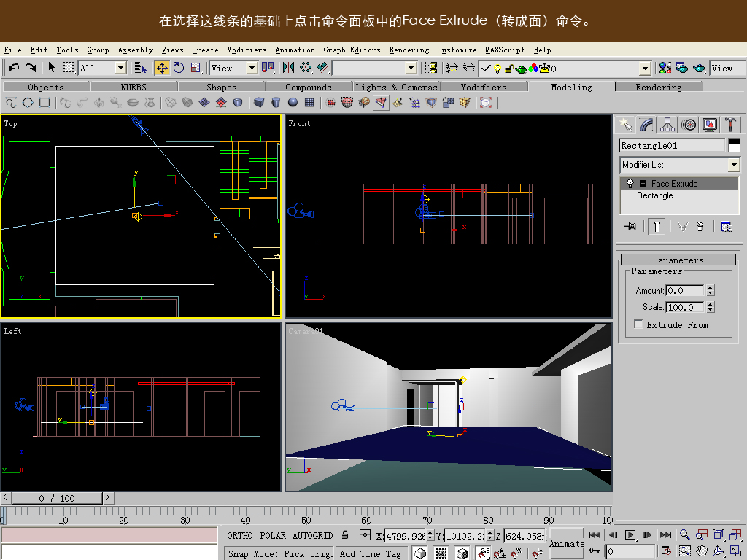The image size is (747, 560).
Task: Open the Customize menu
Action: point(457,50)
